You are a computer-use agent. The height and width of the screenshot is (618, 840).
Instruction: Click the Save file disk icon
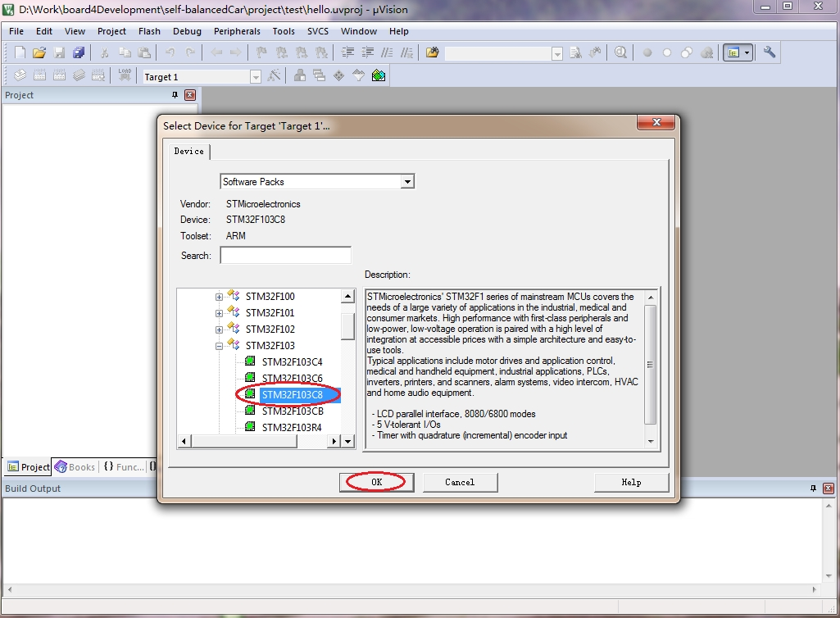(59, 52)
